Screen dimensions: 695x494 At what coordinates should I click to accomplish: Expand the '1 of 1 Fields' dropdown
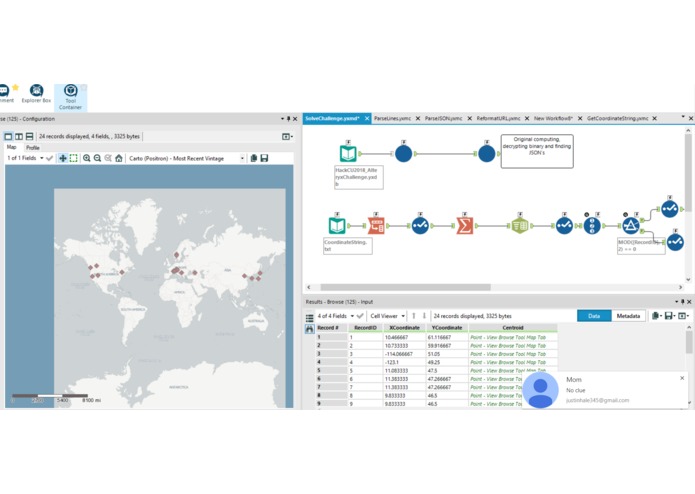tap(42, 158)
